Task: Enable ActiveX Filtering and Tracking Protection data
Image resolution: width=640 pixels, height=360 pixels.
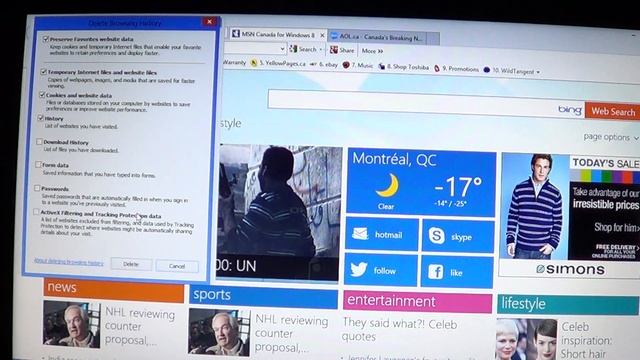Action: click(36, 212)
